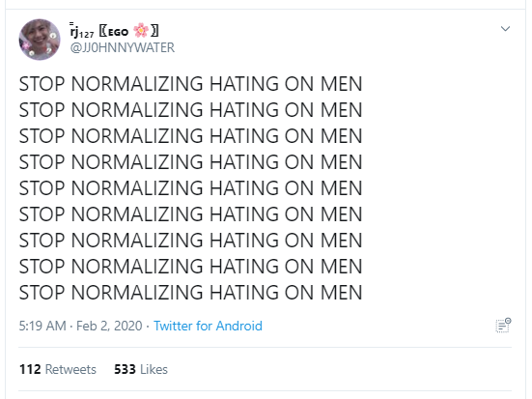
Task: Click the Feb 2, 2020 date
Action: click(109, 326)
